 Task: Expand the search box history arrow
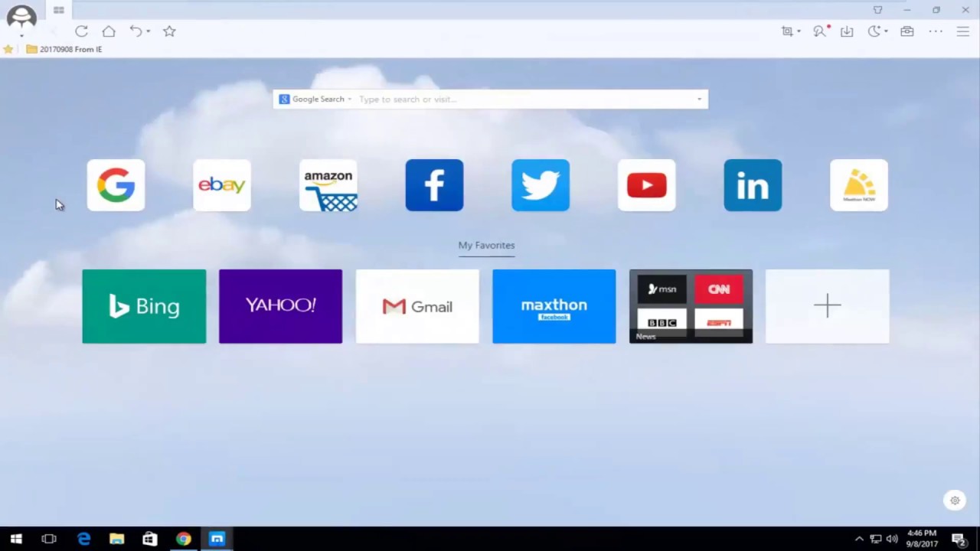coord(699,99)
